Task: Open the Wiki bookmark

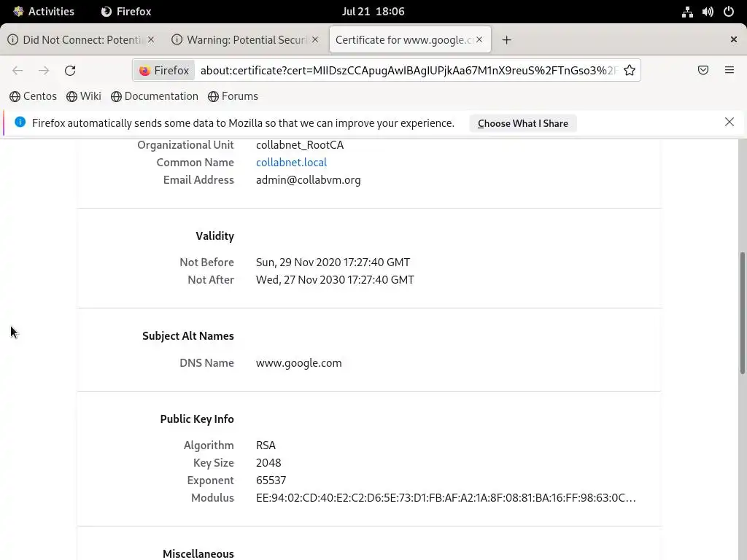Action: click(84, 96)
